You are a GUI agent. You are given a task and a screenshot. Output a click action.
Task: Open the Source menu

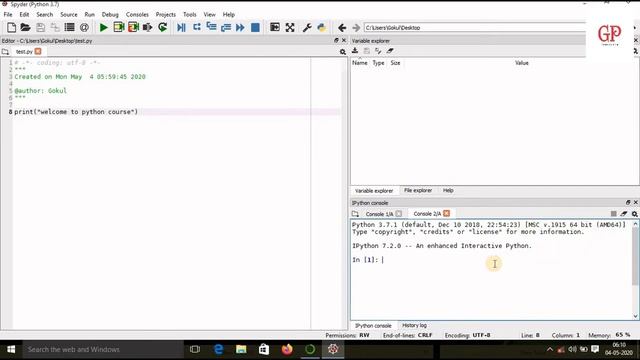pyautogui.click(x=69, y=14)
